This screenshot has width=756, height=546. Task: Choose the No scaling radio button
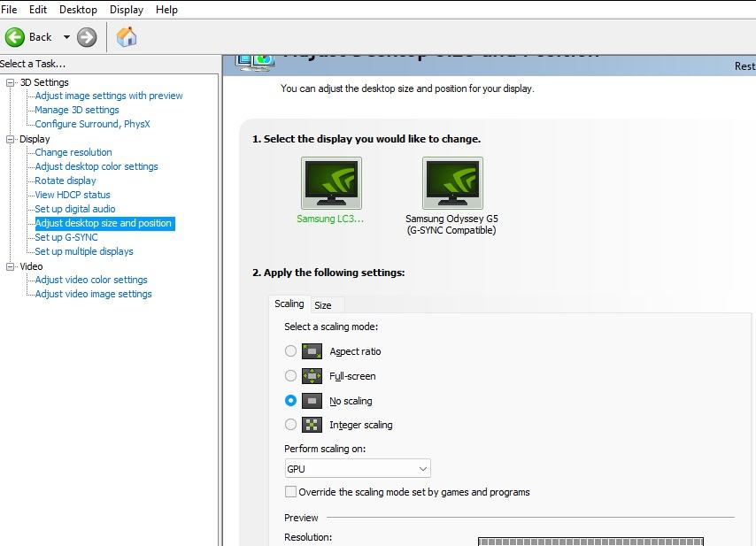290,401
